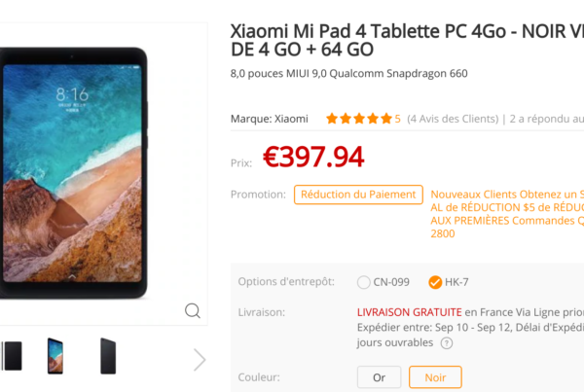Click the magnifier zoom icon on product image
Screen dimensions: 584x392
pos(193,310)
